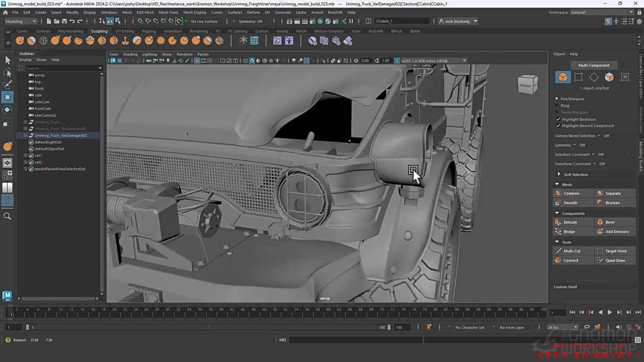Switch to Vertex selection mode icon
The width and height of the screenshot is (644, 362).
click(579, 77)
